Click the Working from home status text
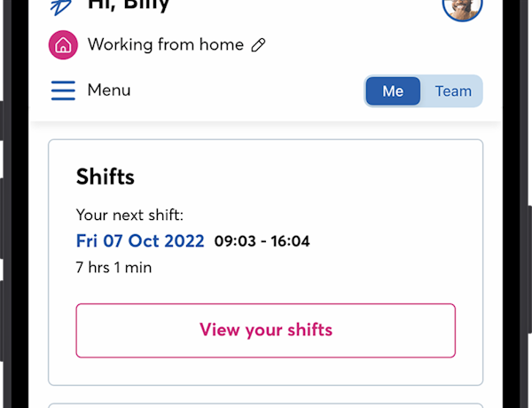This screenshot has height=408, width=532. click(x=166, y=44)
